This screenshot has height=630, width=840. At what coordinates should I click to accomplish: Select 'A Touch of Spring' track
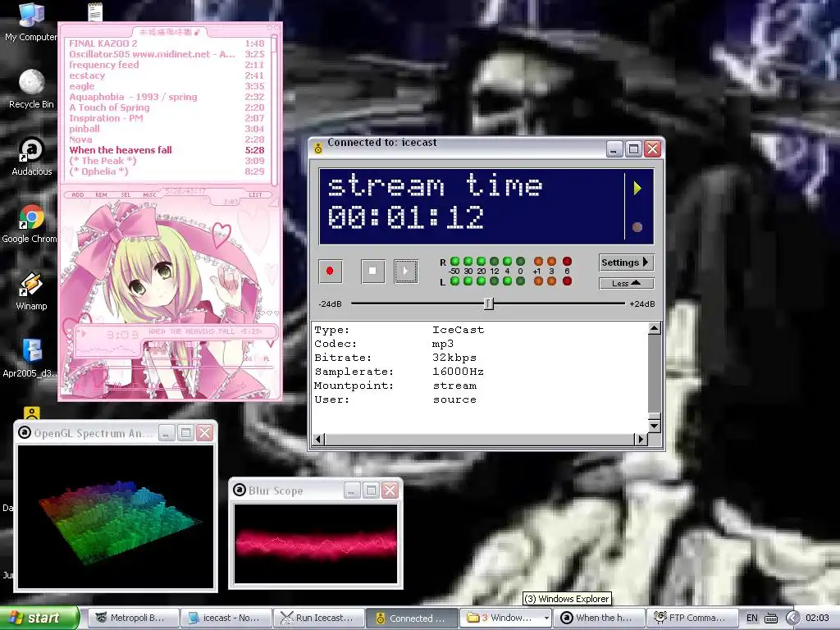click(167, 107)
